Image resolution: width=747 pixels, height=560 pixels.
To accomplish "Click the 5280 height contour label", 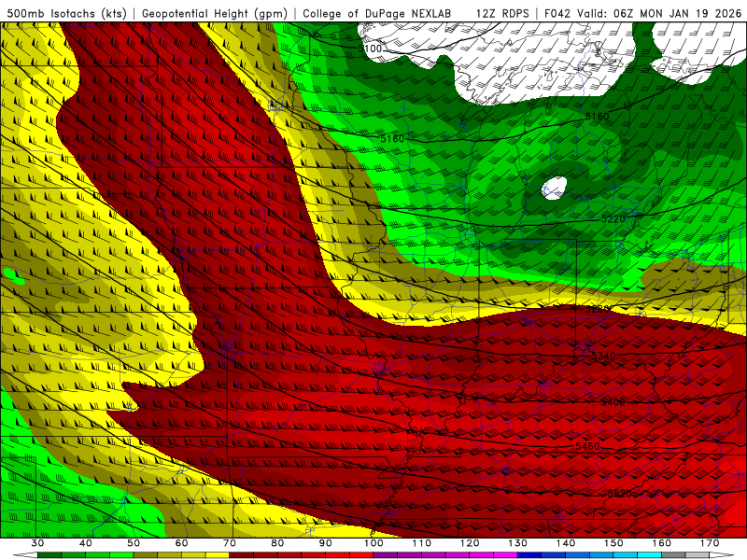I will coord(597,310).
